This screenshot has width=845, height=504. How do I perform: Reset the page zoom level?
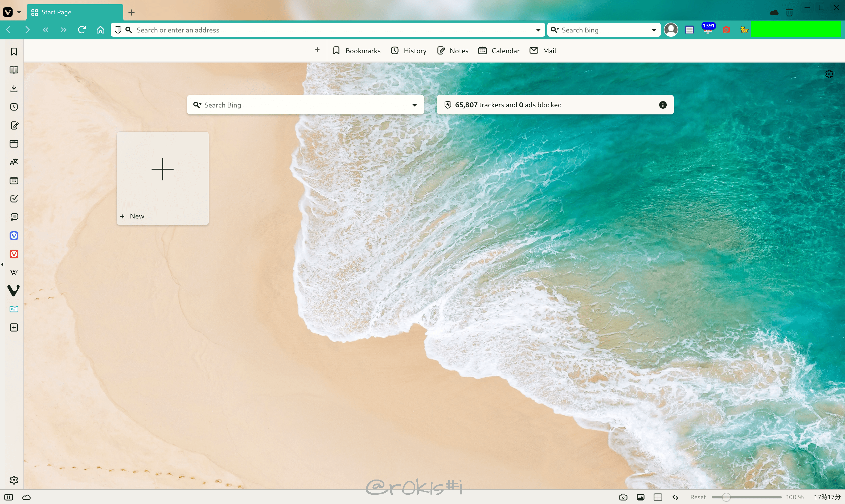(698, 497)
